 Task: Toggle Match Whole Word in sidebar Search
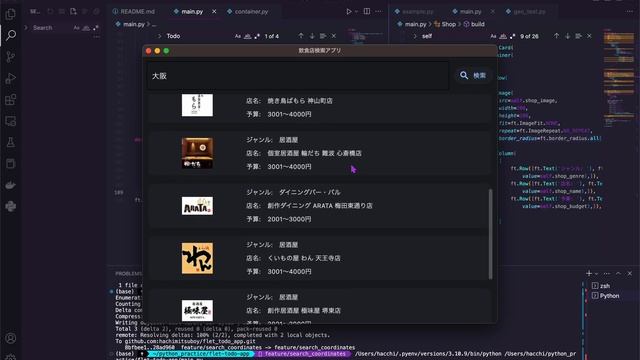86,28
